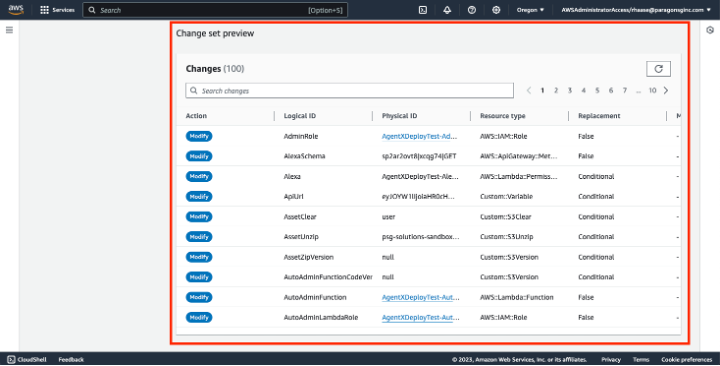
Task: Click the Custom::S3Clear resource type cell
Action: coord(506,217)
